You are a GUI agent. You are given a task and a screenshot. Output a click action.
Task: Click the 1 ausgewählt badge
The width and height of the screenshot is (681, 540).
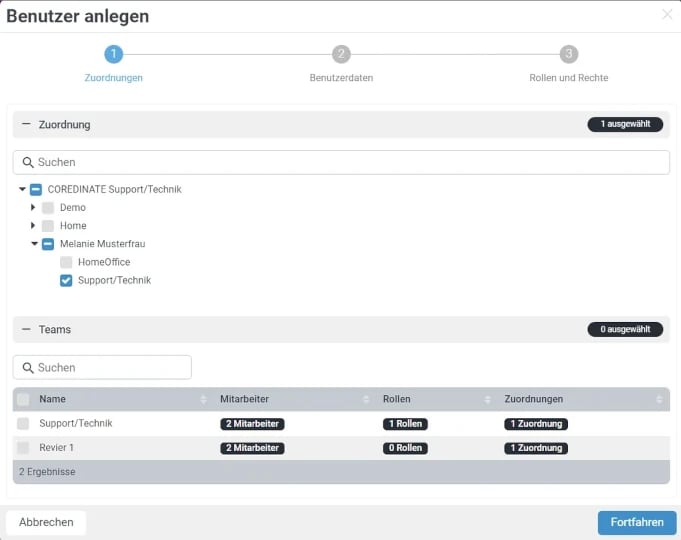(625, 124)
